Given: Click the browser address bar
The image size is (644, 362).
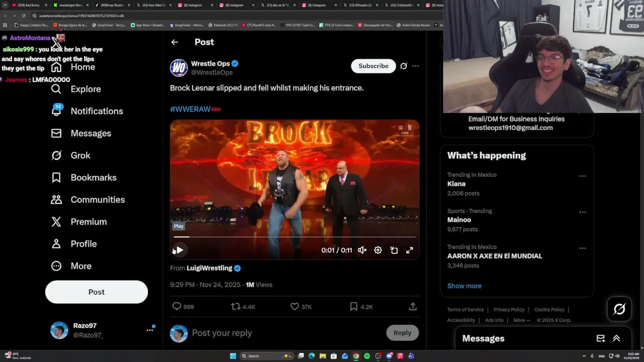Looking at the screenshot, I should point(236,16).
